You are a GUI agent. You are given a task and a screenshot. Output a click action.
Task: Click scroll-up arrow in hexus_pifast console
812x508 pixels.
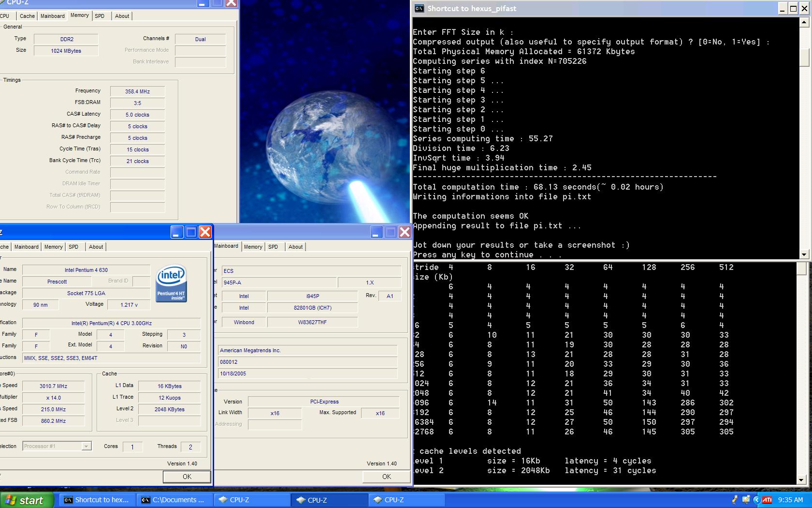pyautogui.click(x=804, y=22)
